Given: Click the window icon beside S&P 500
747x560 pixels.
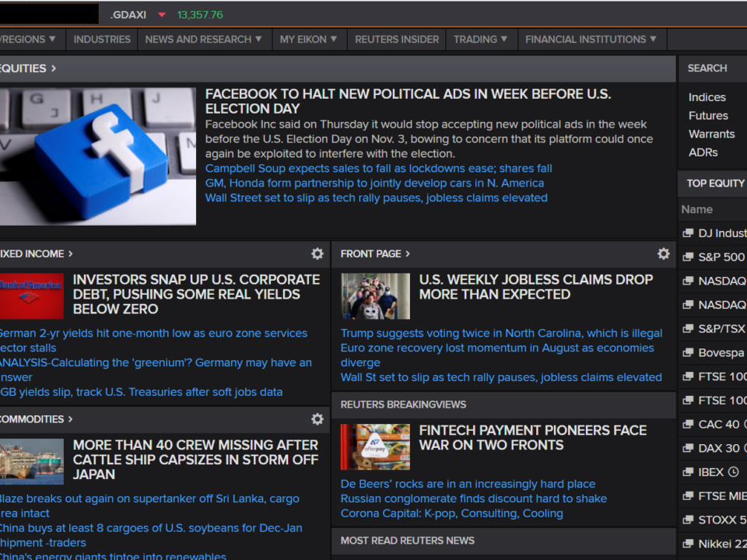Looking at the screenshot, I should 687,257.
